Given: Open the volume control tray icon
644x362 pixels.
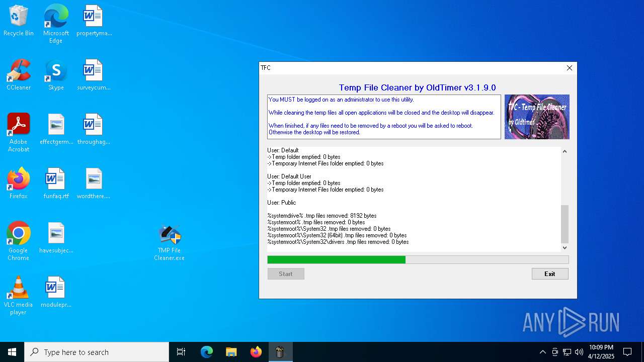Looking at the screenshot, I should pos(579,352).
